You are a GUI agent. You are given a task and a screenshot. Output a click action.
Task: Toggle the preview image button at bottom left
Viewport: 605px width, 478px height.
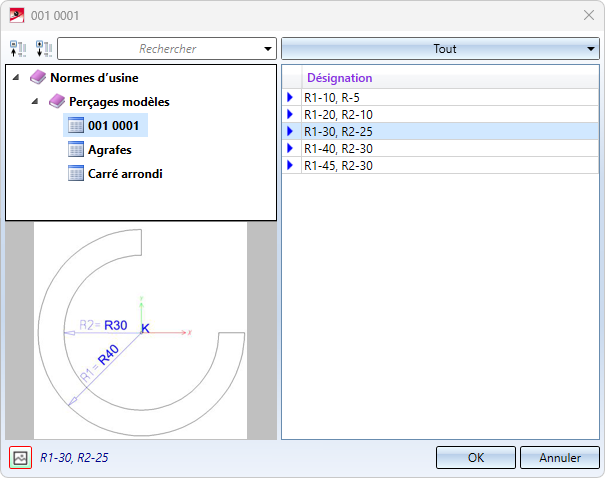click(20, 457)
